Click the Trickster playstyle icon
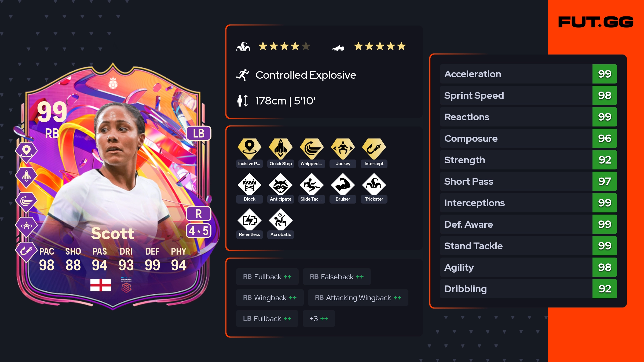The width and height of the screenshot is (644, 362). pyautogui.click(x=374, y=184)
